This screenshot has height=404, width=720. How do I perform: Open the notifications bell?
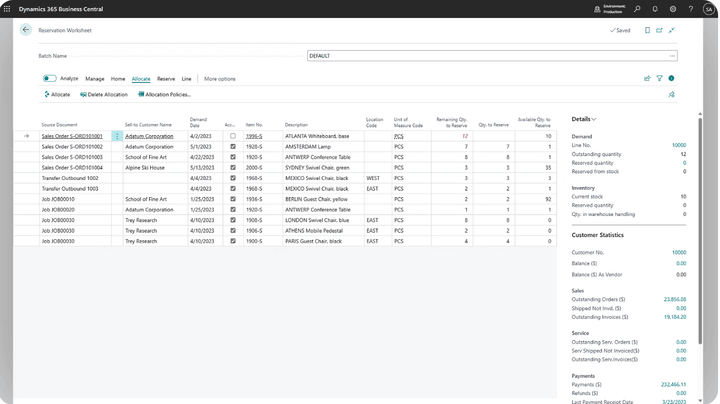point(655,9)
